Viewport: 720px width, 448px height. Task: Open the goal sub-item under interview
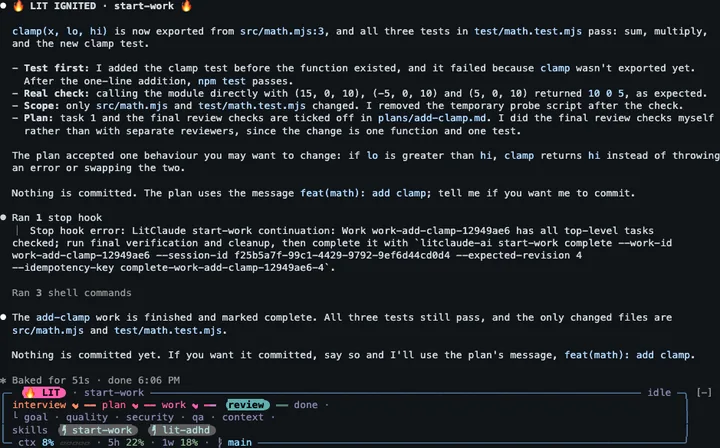tap(36, 417)
